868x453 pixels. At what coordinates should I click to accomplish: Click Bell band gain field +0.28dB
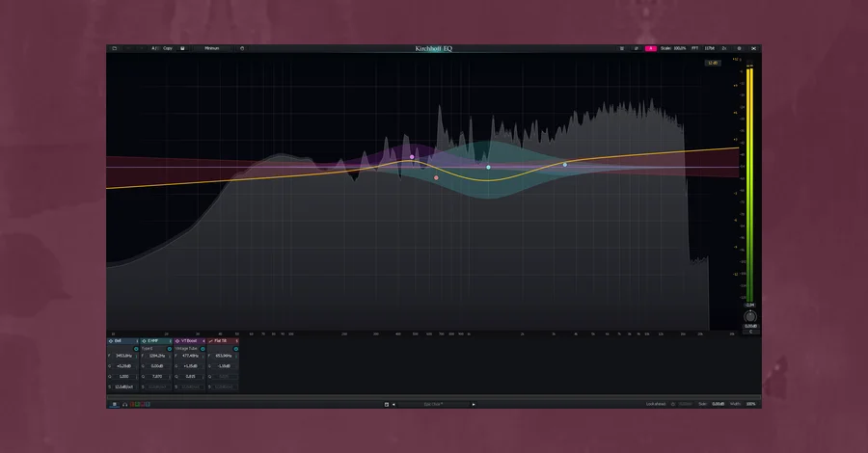[124, 366]
